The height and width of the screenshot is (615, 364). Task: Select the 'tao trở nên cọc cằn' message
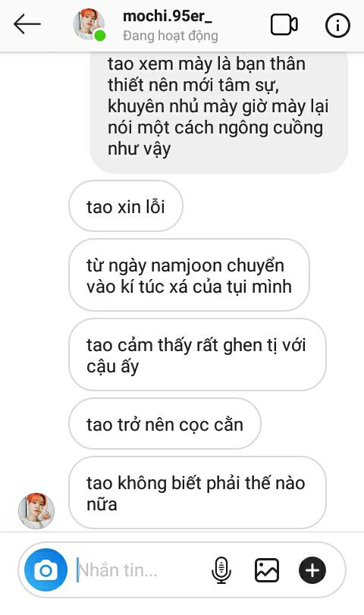[x=165, y=424]
